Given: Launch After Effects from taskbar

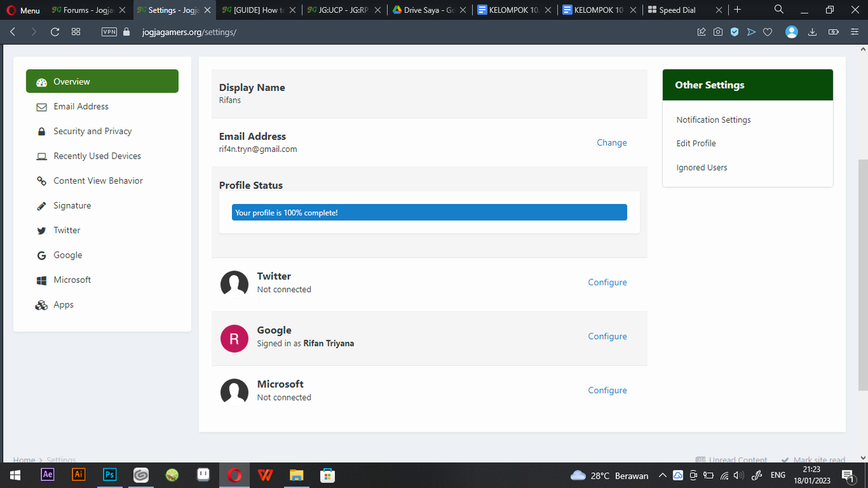Looking at the screenshot, I should click(47, 474).
